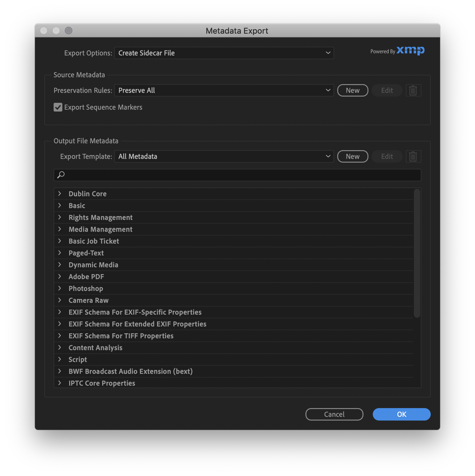475x476 pixels.
Task: Click Edit button for Export Template
Action: (387, 156)
